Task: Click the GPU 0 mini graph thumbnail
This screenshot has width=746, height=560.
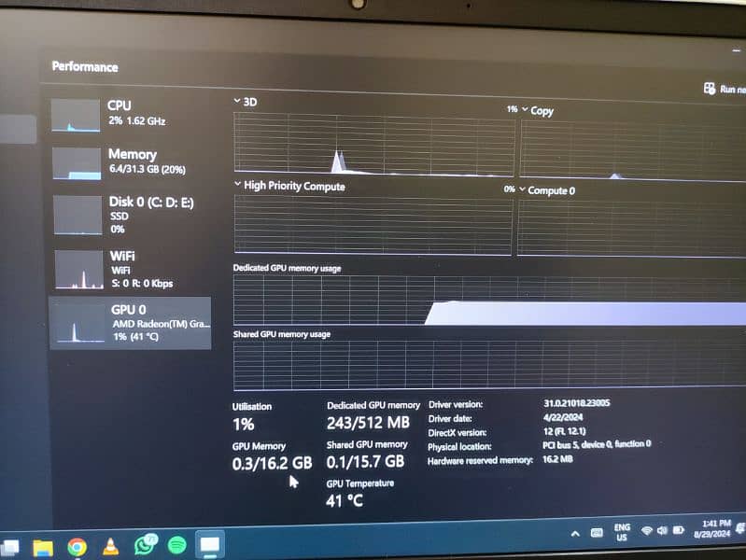Action: (x=80, y=325)
